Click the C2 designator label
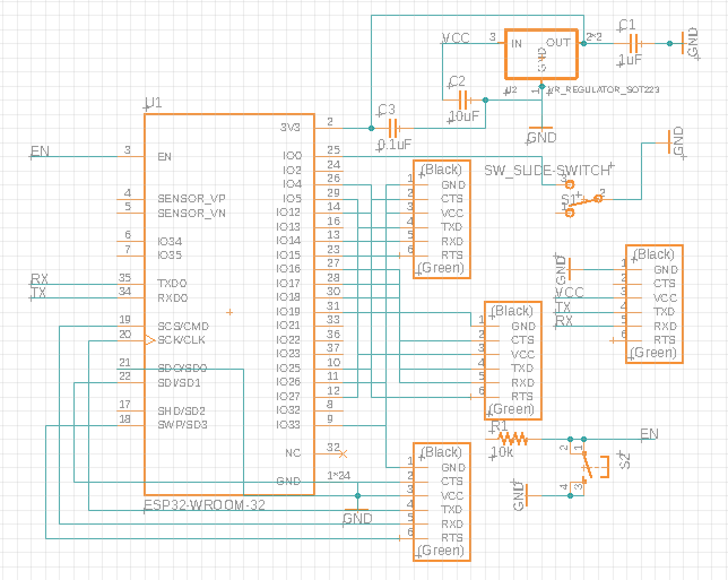 pos(456,81)
